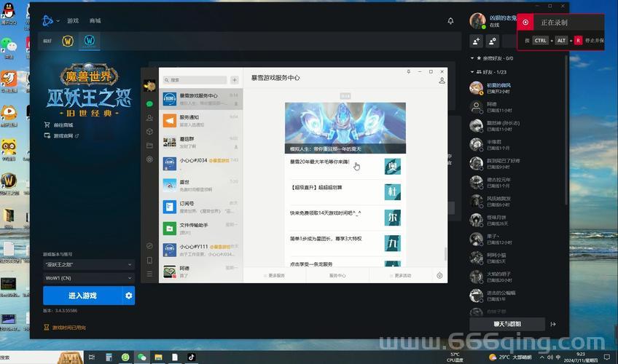This screenshot has height=364, width=618.
Task: Click the blue 进入游戏 play button
Action: (x=83, y=296)
